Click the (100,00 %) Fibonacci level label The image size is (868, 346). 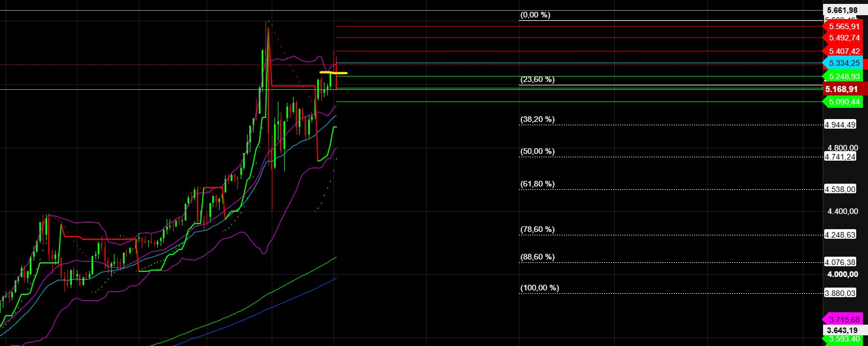point(539,288)
